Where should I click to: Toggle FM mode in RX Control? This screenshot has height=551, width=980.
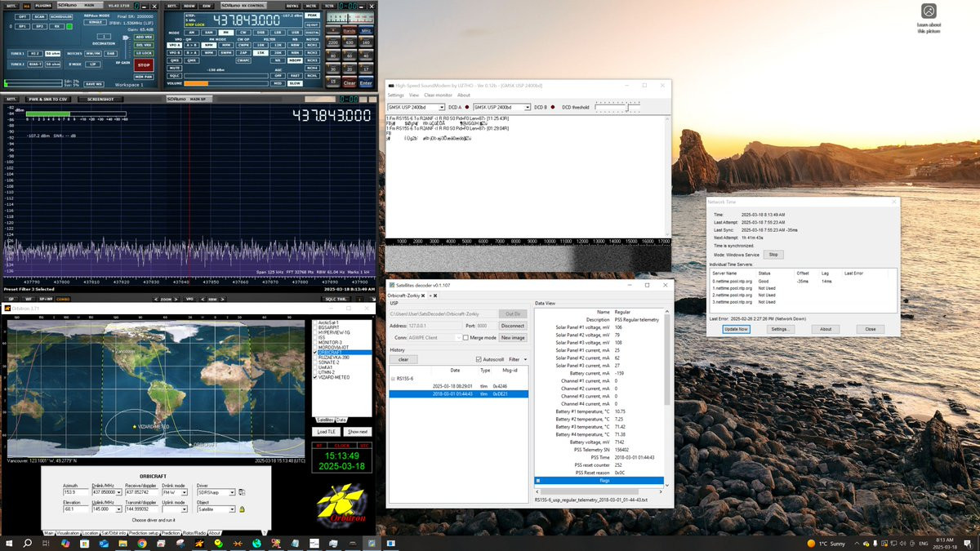coord(226,33)
